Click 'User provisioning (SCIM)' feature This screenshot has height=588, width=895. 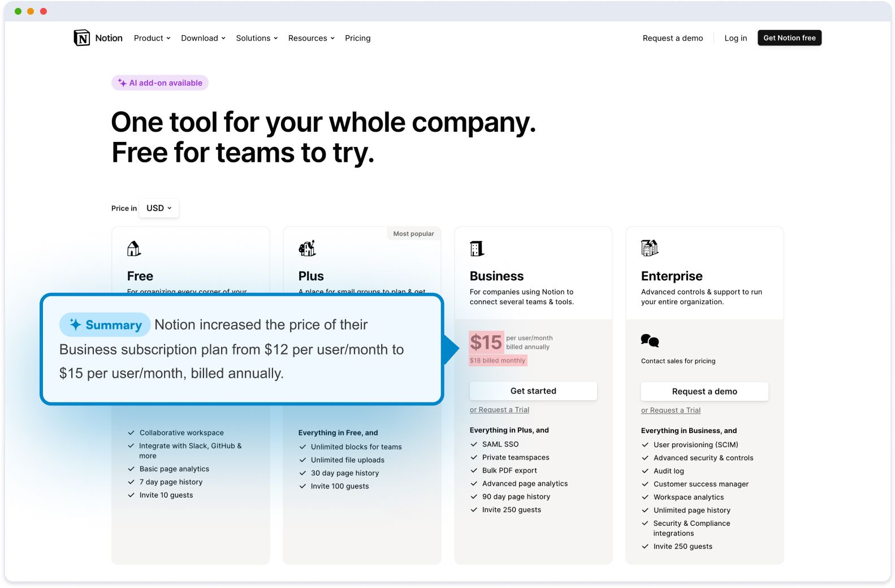(696, 444)
